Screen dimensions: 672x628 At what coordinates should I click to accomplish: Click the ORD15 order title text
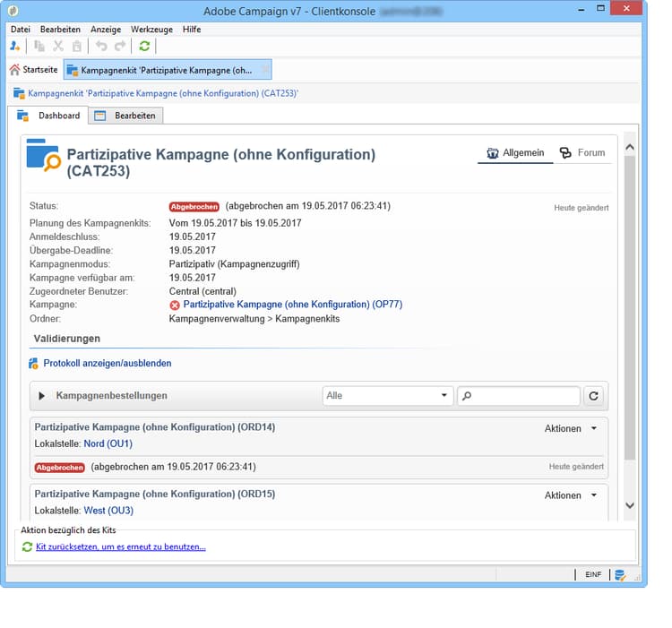(155, 494)
